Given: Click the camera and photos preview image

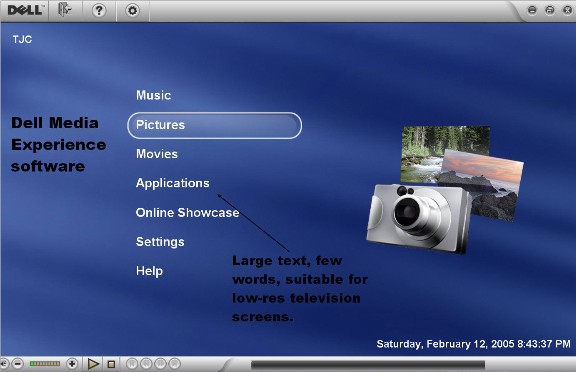Looking at the screenshot, I should (445, 189).
